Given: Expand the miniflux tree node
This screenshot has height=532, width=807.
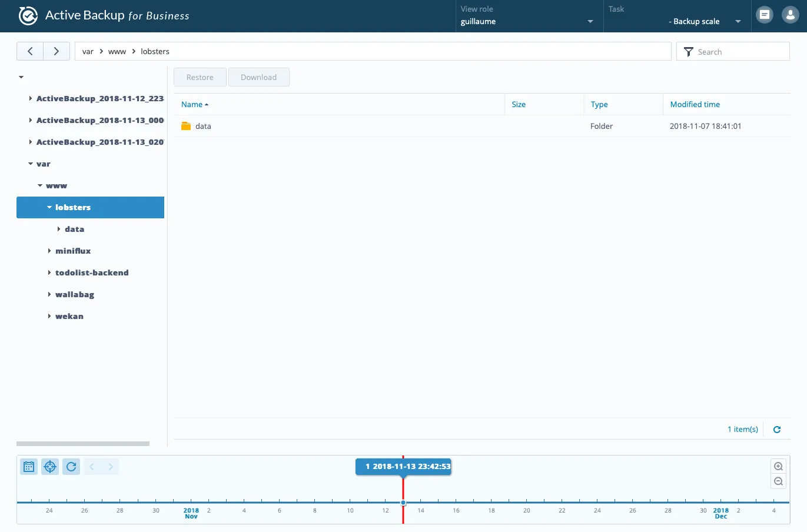Looking at the screenshot, I should 49,251.
